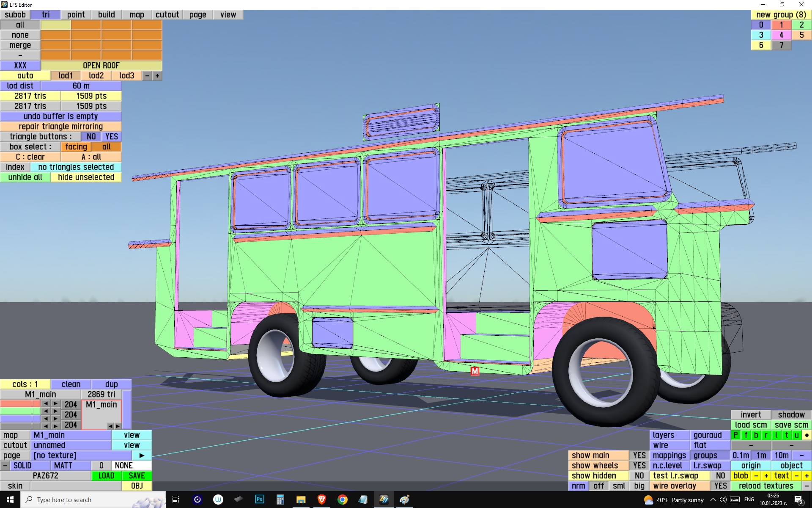Viewport: 812px width, 508px height.
Task: Click the black dot view button
Action: [807, 435]
